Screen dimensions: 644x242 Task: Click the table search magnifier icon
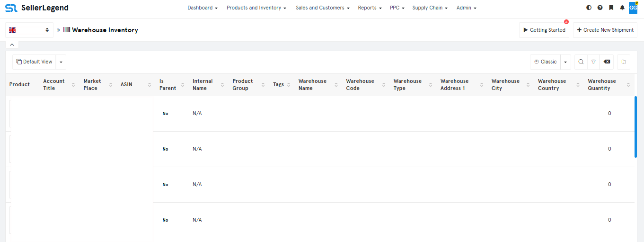[581, 62]
